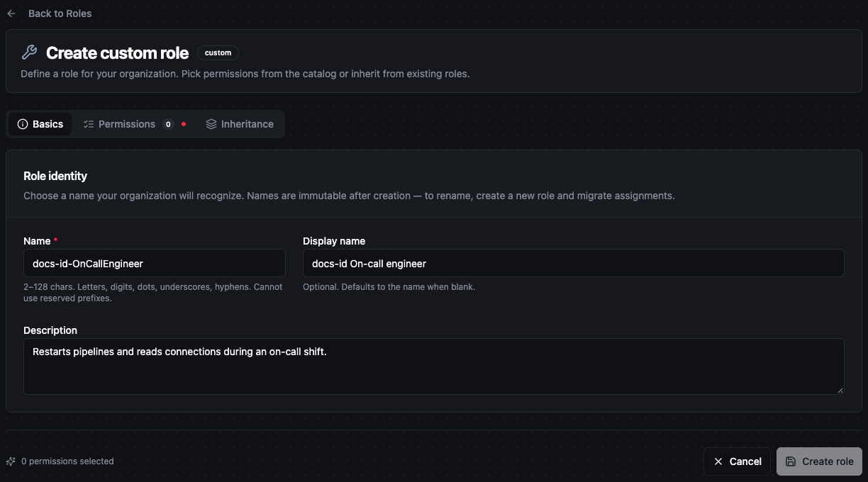Focus the Display name input field
Viewport: 868px width, 482px height.
tap(573, 263)
